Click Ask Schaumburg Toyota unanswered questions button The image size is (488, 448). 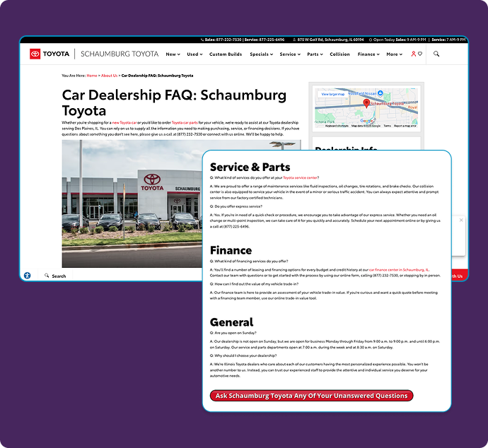(x=311, y=396)
